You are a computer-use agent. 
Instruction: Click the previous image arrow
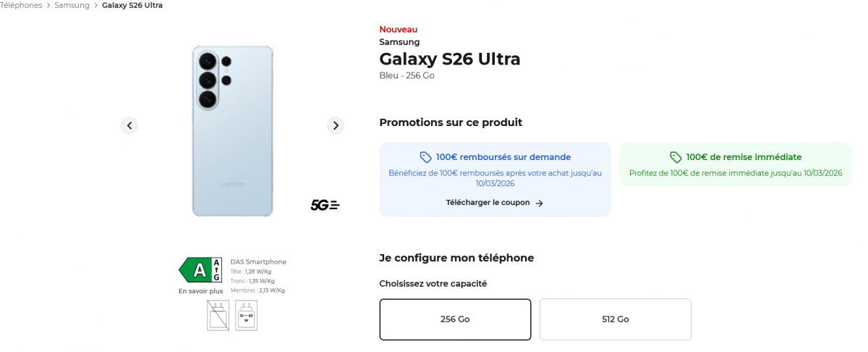tap(129, 125)
